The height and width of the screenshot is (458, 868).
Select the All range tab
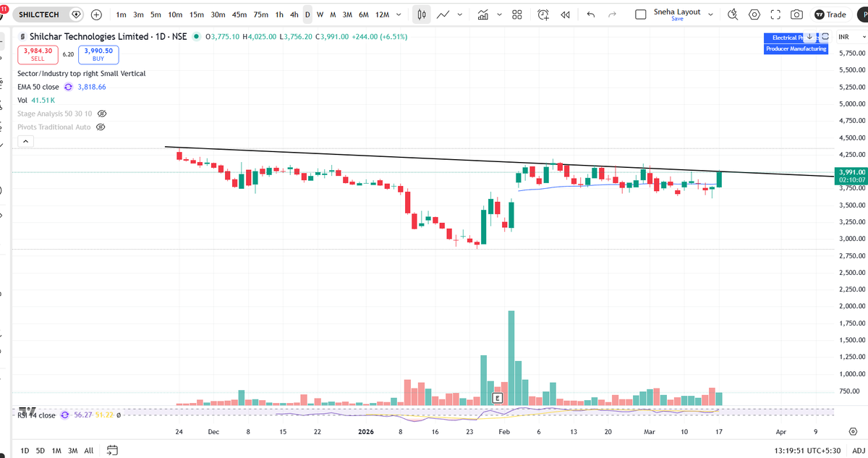88,450
